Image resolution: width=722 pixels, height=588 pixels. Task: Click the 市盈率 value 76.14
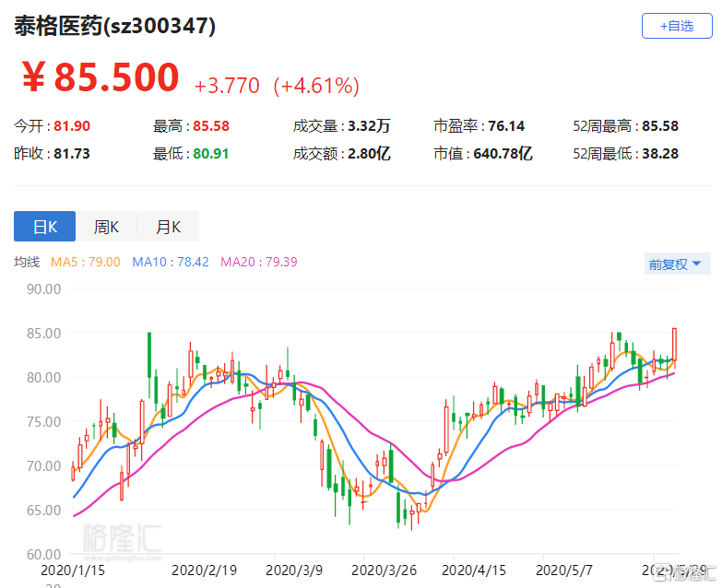506,125
